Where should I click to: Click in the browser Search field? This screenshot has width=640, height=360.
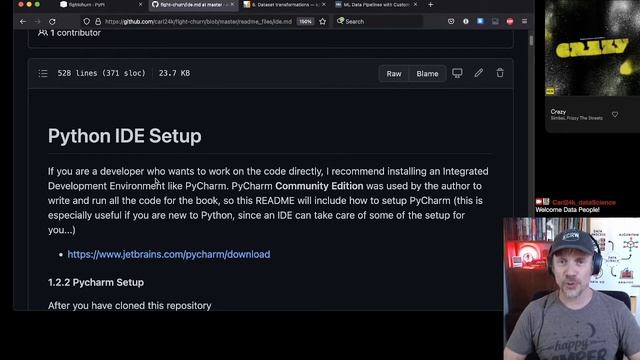pyautogui.click(x=378, y=22)
